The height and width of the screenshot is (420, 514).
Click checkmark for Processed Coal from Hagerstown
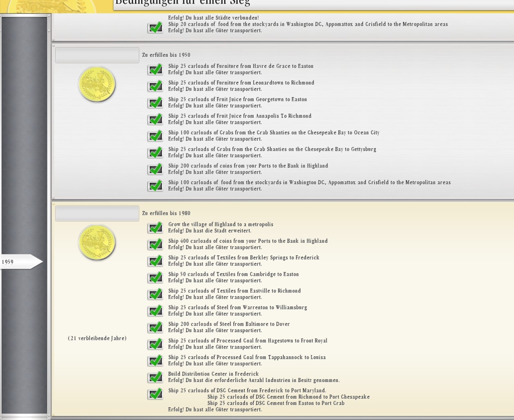[x=155, y=344]
